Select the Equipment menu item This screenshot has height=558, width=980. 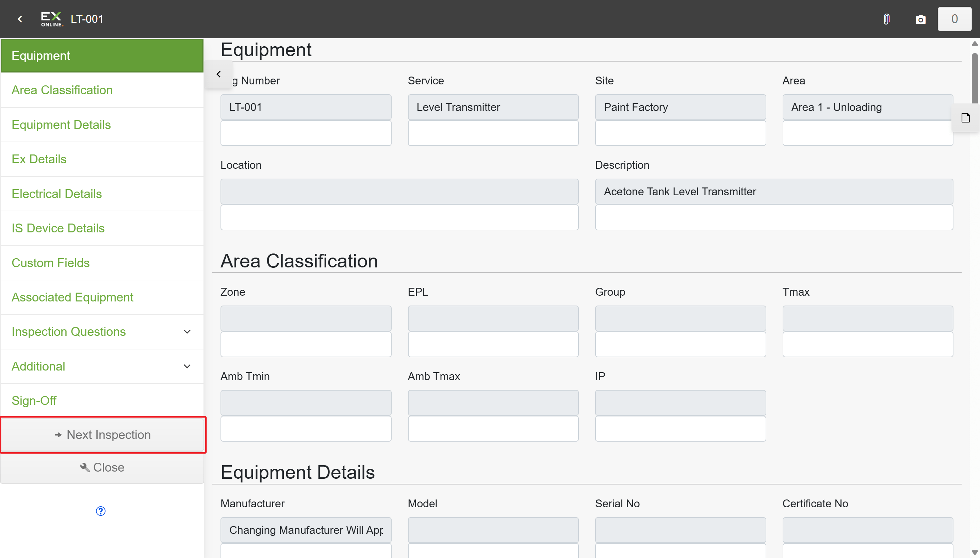pyautogui.click(x=102, y=56)
